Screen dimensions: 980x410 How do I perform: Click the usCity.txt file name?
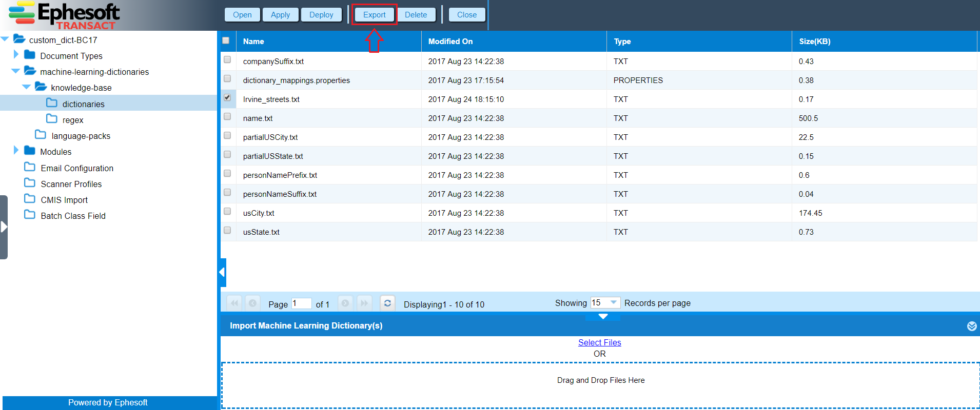(x=259, y=213)
